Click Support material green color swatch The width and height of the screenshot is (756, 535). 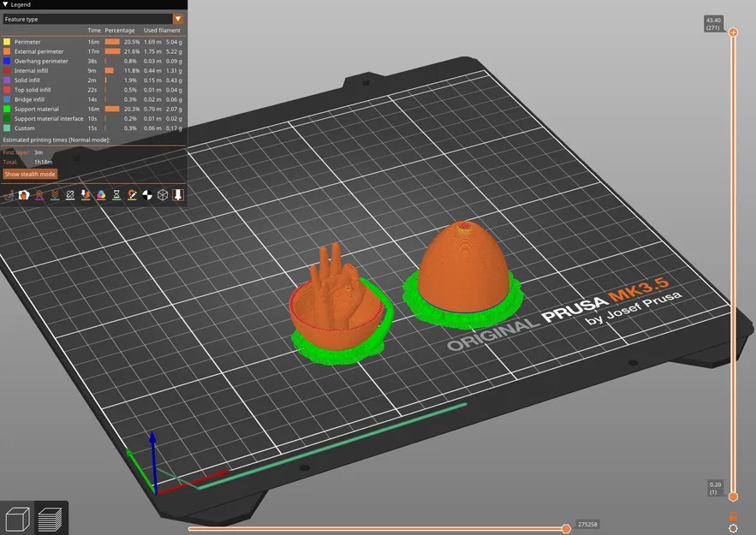pyautogui.click(x=7, y=109)
